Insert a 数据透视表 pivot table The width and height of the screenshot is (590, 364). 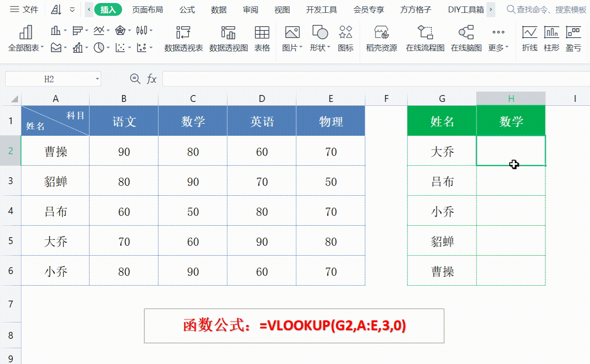pyautogui.click(x=183, y=39)
